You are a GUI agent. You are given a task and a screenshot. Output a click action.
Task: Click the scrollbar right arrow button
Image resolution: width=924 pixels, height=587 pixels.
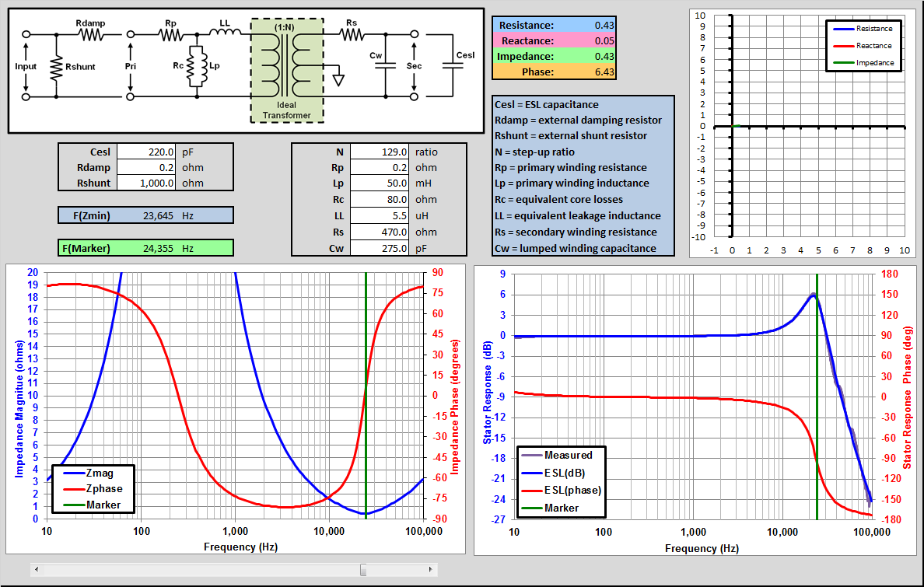click(430, 569)
